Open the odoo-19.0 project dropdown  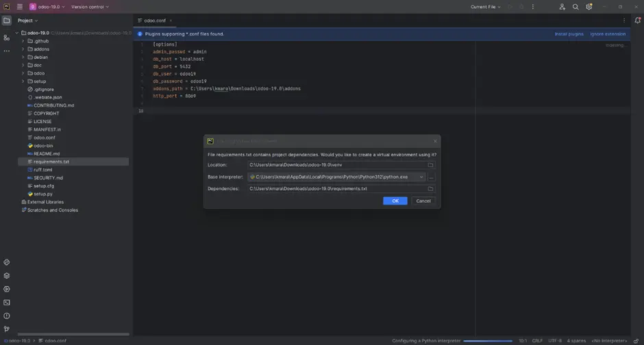[47, 7]
